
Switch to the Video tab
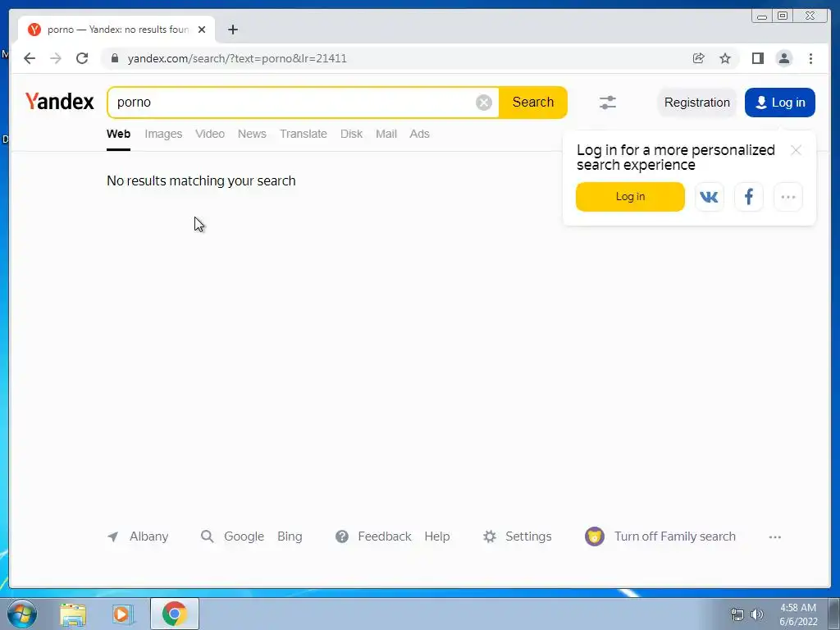click(210, 134)
